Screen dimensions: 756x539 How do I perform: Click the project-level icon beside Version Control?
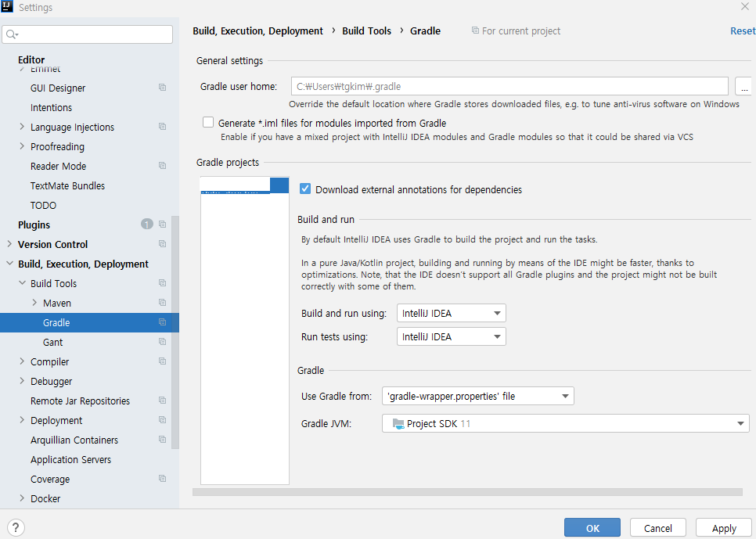(x=163, y=244)
